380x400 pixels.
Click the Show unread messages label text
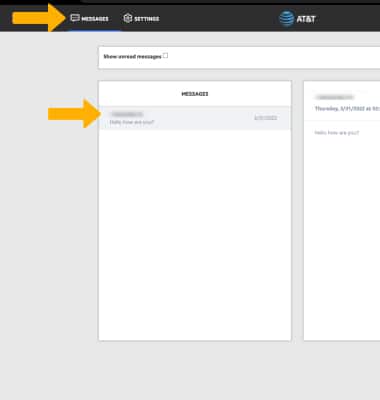[132, 57]
